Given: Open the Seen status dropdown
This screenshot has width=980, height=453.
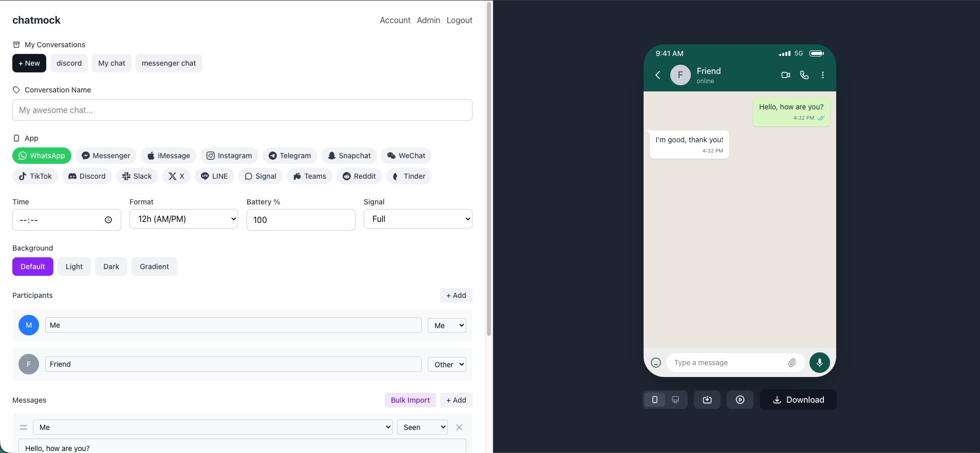Looking at the screenshot, I should point(422,427).
